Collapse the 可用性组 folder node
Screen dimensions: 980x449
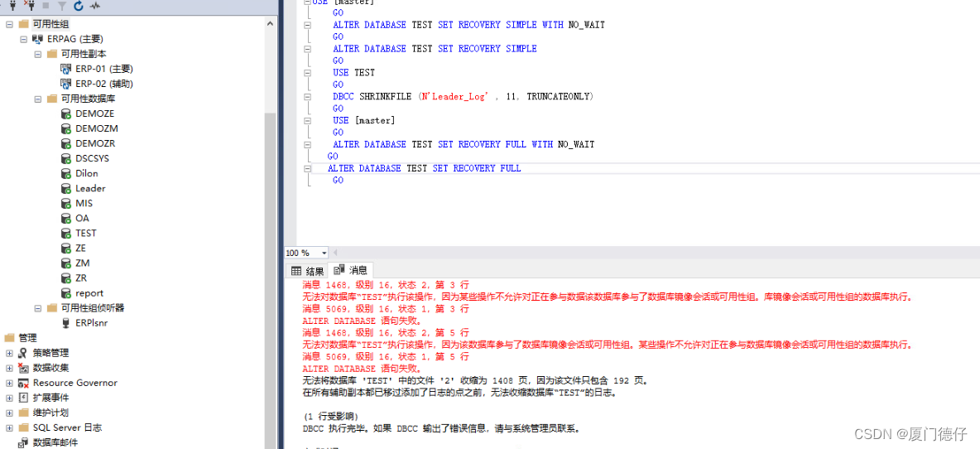pyautogui.click(x=9, y=24)
